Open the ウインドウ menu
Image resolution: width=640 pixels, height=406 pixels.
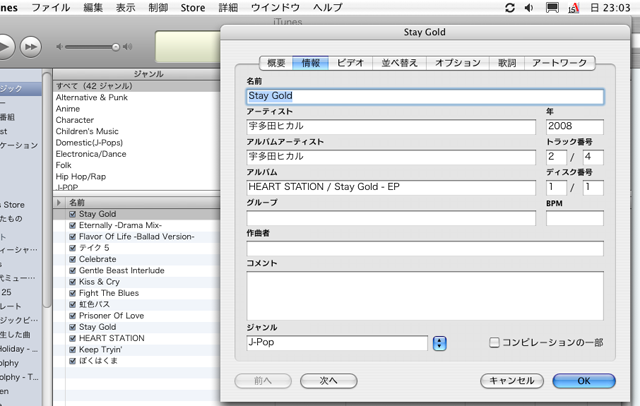275,7
